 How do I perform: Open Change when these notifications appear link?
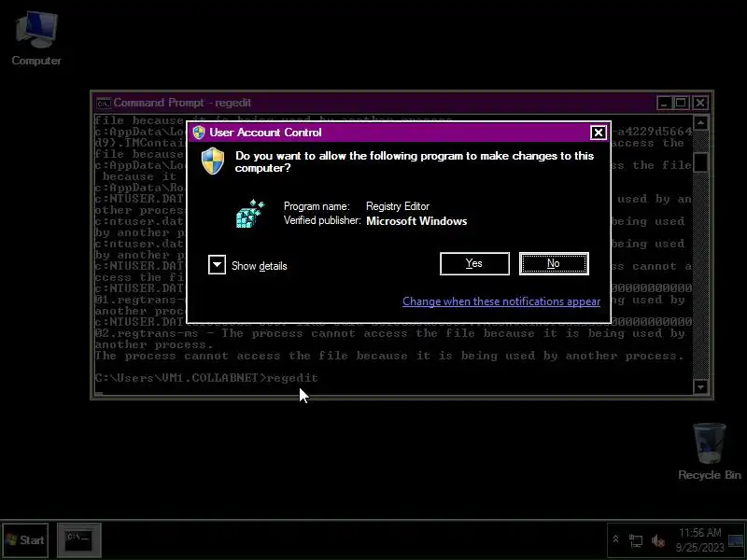pyautogui.click(x=501, y=301)
